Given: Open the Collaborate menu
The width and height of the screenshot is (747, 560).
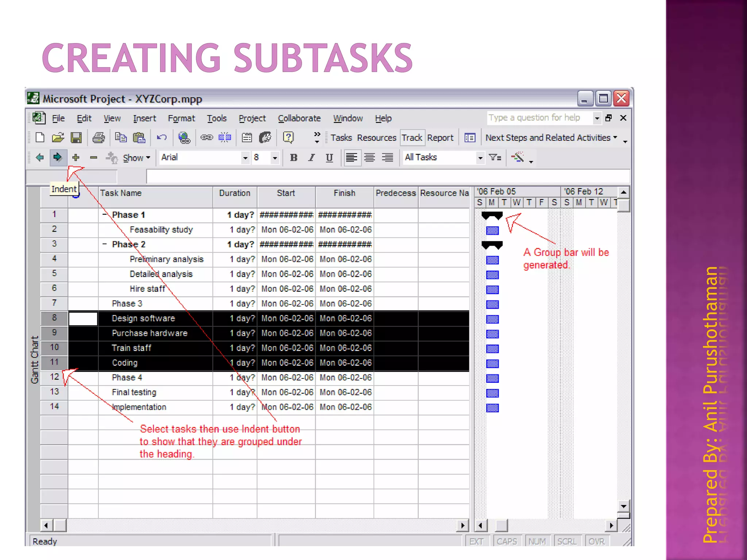Looking at the screenshot, I should click(x=299, y=118).
